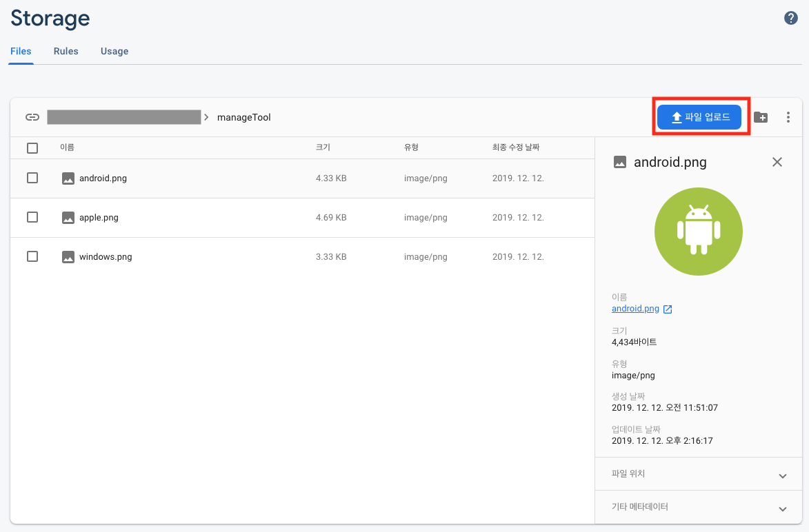This screenshot has height=532, width=809.
Task: Switch to the Files tab
Action: pyautogui.click(x=21, y=51)
